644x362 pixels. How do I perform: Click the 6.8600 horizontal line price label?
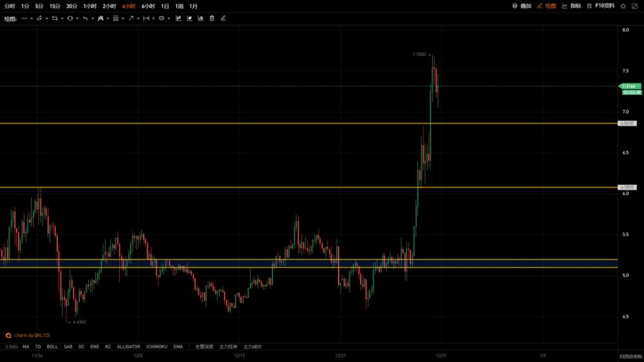(x=627, y=123)
